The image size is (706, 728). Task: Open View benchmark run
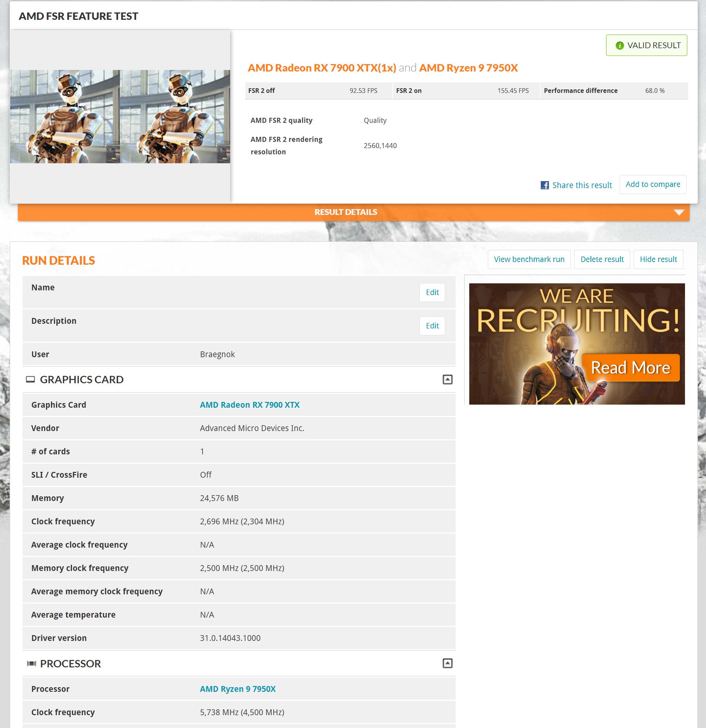(x=529, y=259)
